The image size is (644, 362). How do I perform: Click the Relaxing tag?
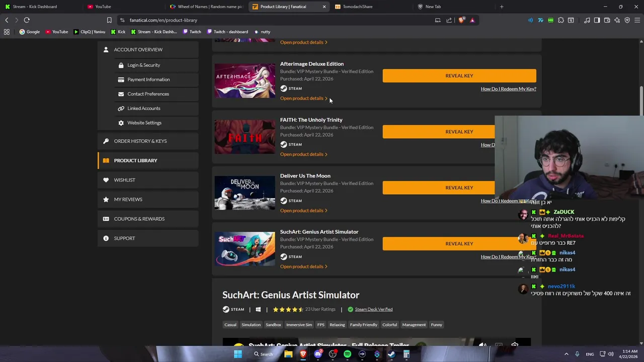[337, 325]
